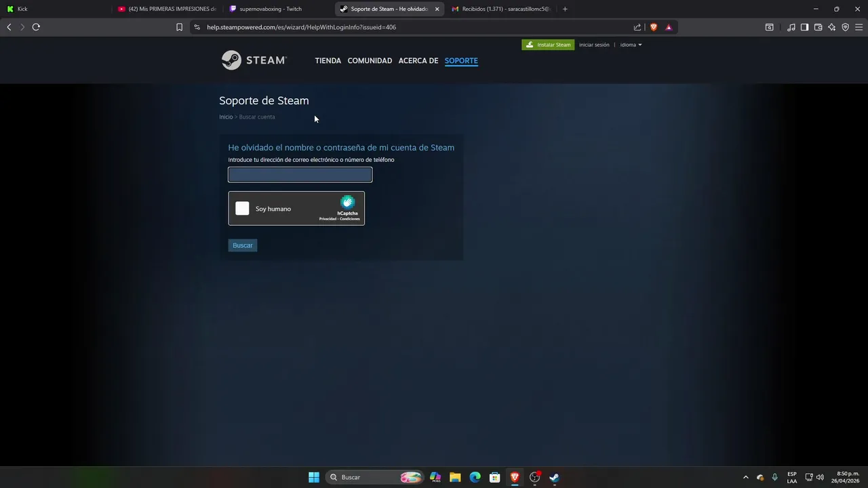868x488 pixels.
Task: Open Brave Shields lion icon
Action: coord(654,27)
